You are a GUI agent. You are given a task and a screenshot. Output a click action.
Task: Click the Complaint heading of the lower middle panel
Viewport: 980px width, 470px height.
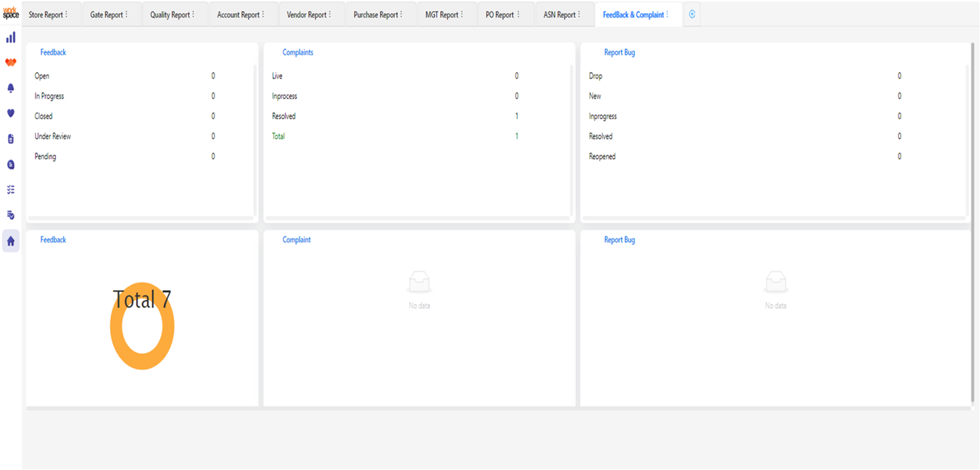tap(296, 240)
